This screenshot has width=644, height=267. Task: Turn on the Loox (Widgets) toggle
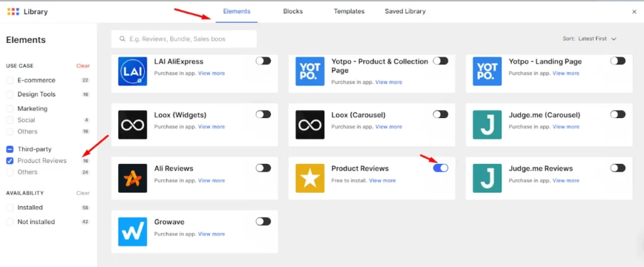pyautogui.click(x=264, y=114)
